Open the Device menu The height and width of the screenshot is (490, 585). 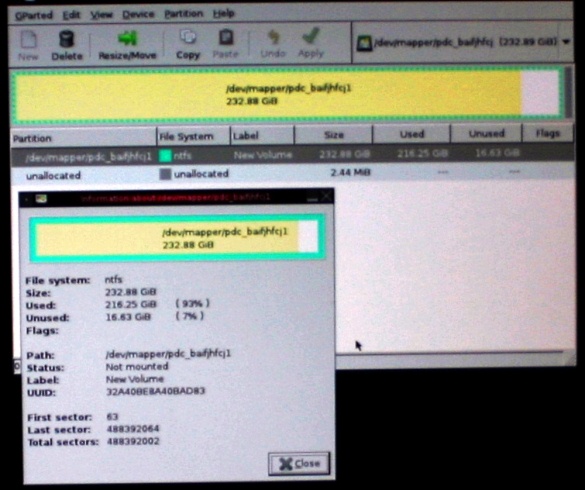pos(138,14)
